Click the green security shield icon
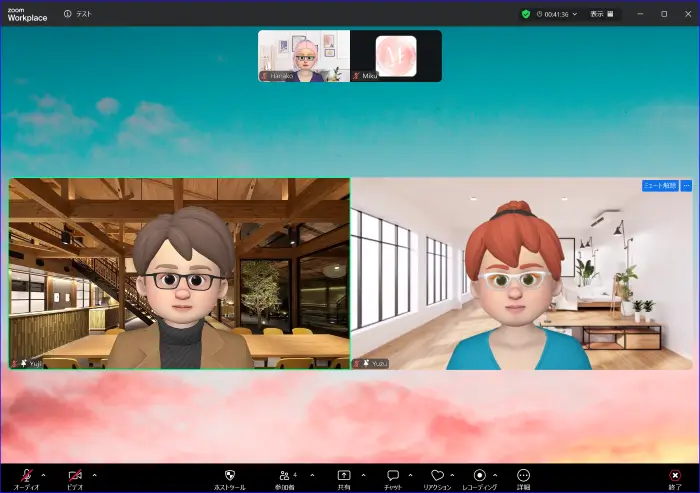This screenshot has height=493, width=700. click(526, 14)
